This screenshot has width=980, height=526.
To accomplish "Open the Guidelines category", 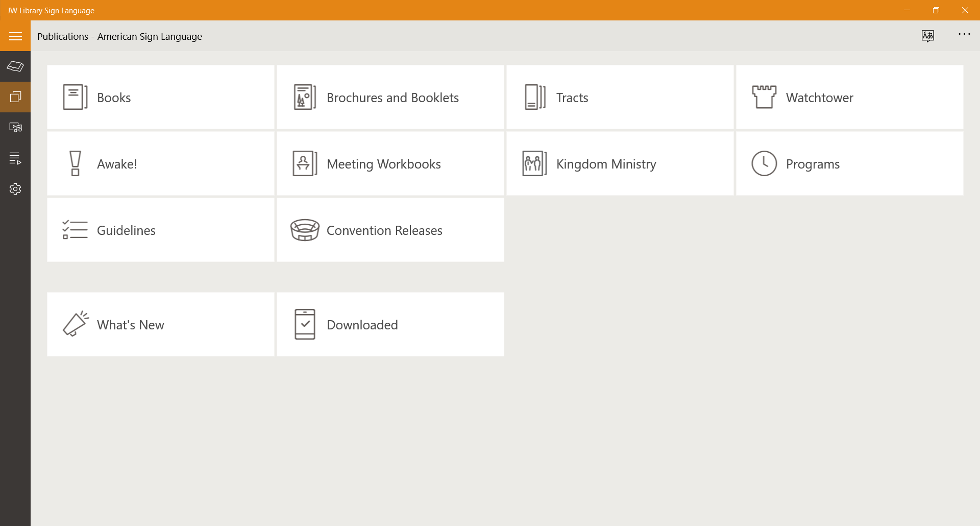I will pos(161,230).
